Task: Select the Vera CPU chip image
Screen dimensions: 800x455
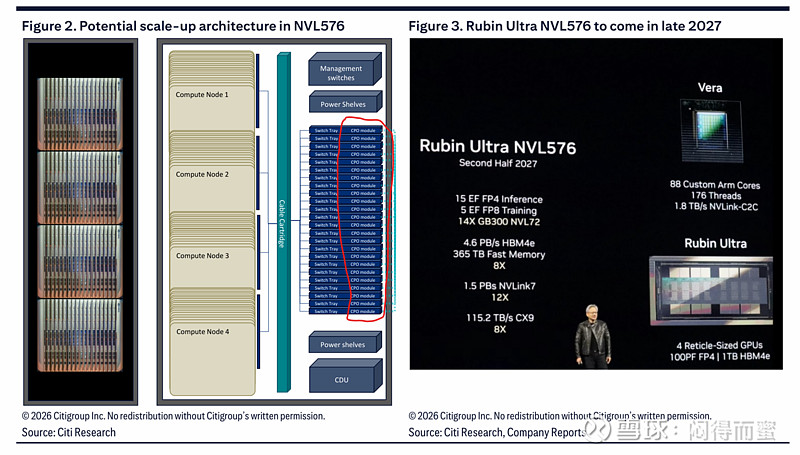Action: 712,131
